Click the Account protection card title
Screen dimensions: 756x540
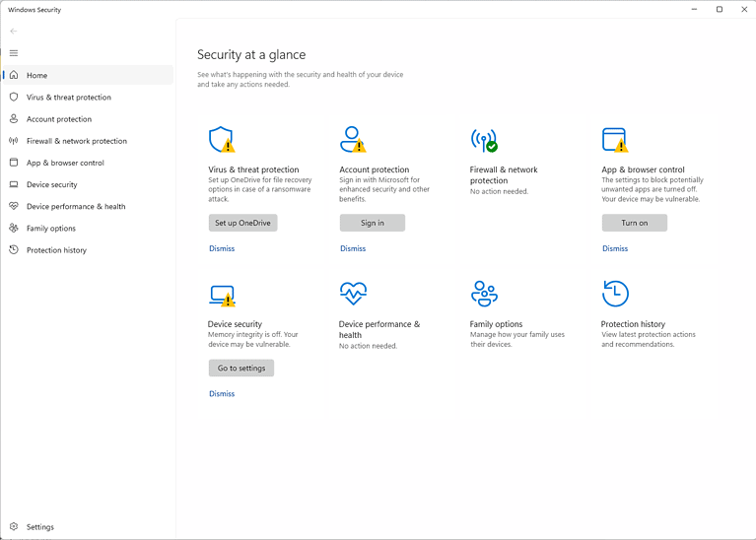click(375, 169)
